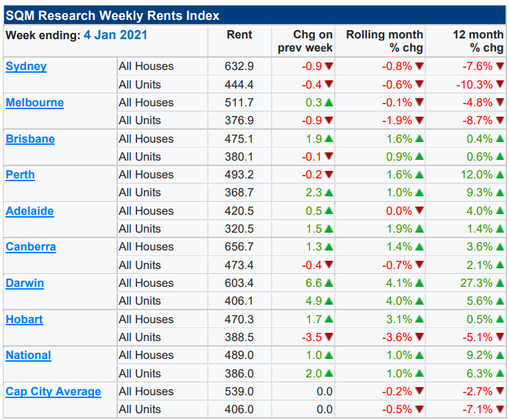Click green up arrow beside Darwin houses 27.3%

(x=499, y=283)
